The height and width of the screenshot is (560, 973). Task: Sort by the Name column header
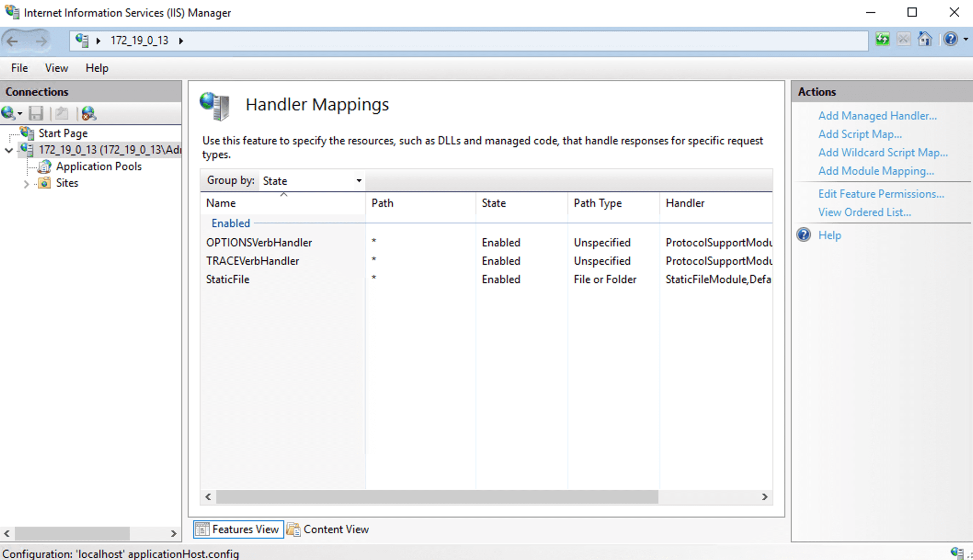(x=283, y=203)
